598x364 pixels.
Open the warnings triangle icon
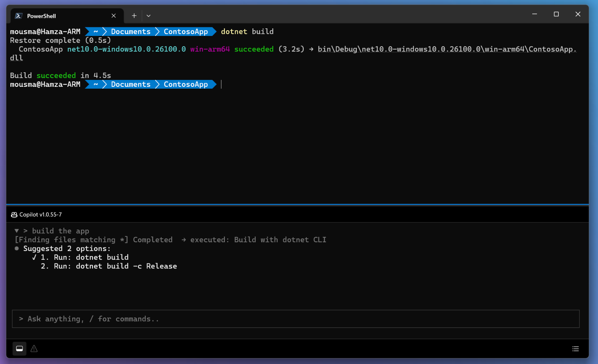click(34, 349)
